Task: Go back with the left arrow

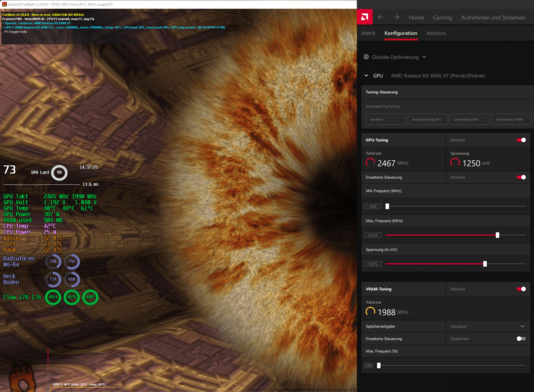Action: click(x=380, y=17)
